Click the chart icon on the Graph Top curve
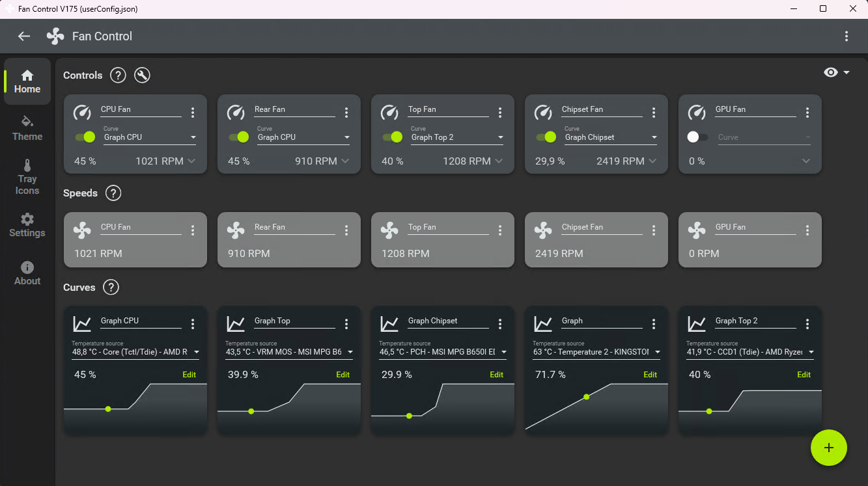 (236, 323)
